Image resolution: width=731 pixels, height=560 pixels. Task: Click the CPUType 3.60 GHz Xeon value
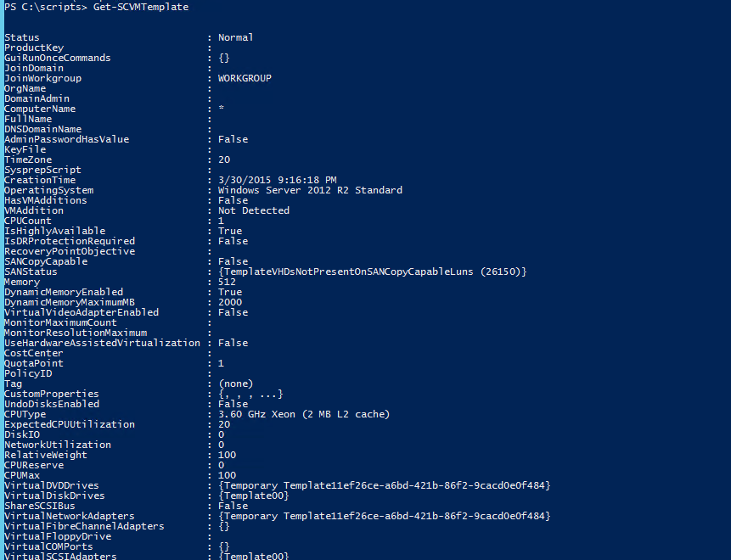tap(303, 414)
